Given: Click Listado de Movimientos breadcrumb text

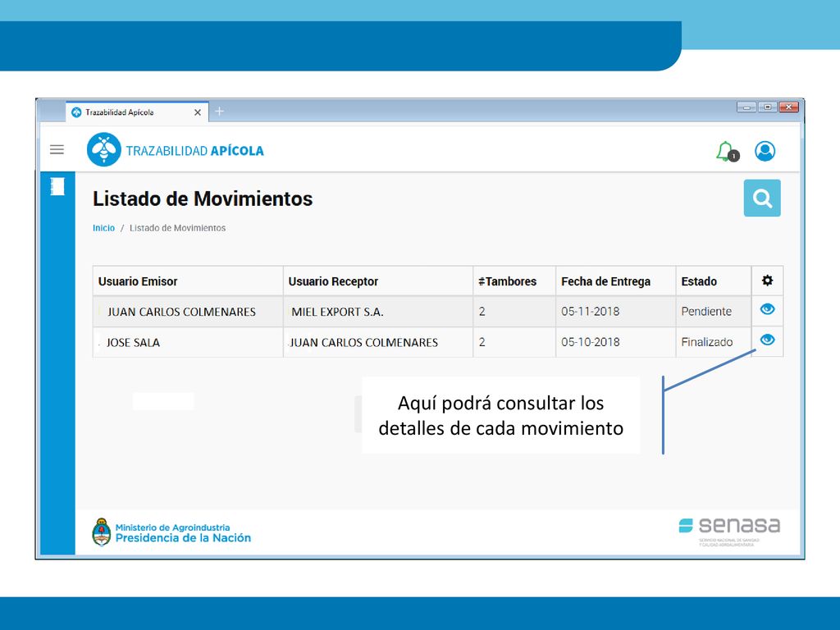Looking at the screenshot, I should pyautogui.click(x=177, y=228).
